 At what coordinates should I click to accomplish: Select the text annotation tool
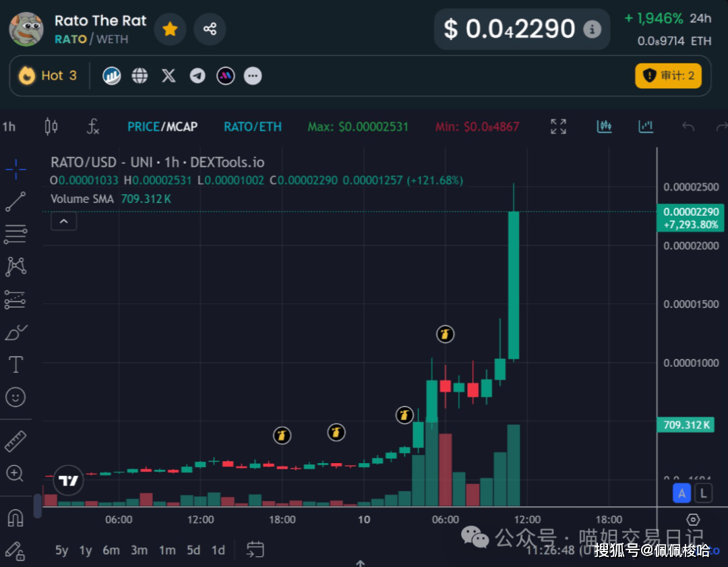(15, 364)
